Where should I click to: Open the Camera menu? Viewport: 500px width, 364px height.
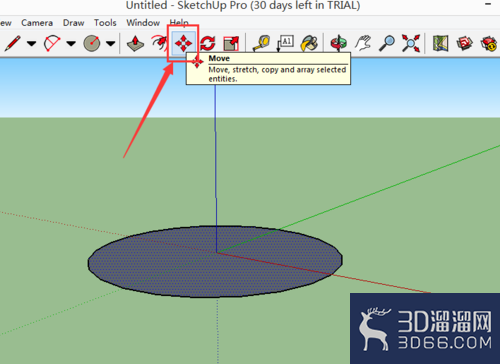point(37,23)
